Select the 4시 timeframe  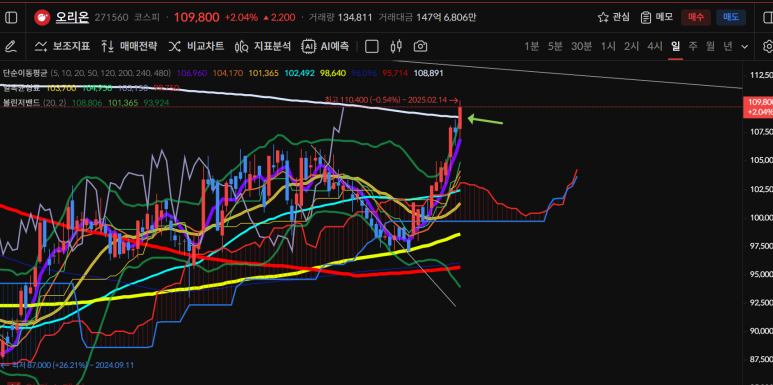[x=655, y=47]
